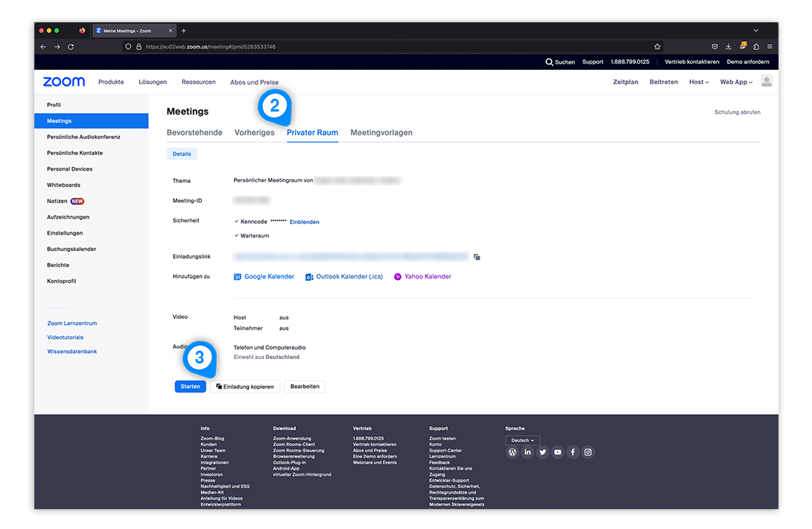This screenshot has height=529, width=812.
Task: Expand the browser tab list chevron
Action: coord(756,30)
